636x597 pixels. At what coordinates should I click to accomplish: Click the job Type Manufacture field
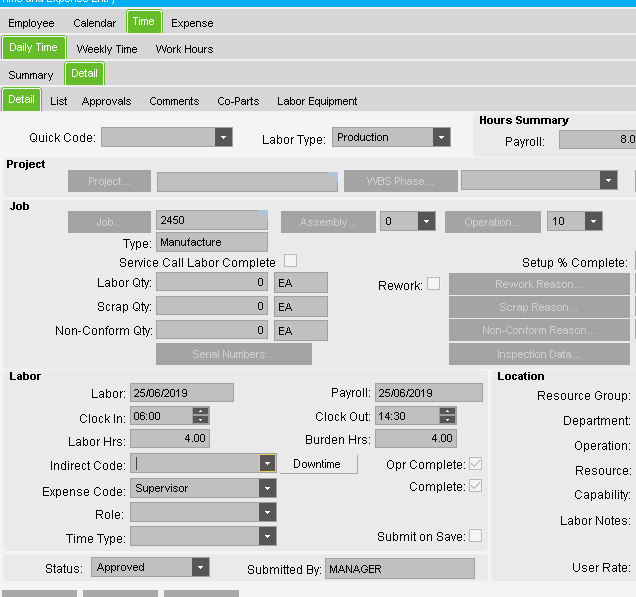point(212,242)
